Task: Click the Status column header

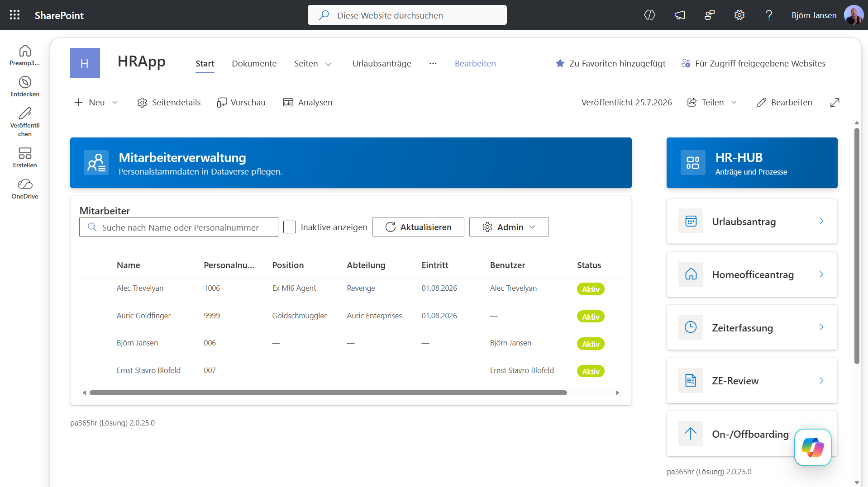Action: pyautogui.click(x=589, y=265)
